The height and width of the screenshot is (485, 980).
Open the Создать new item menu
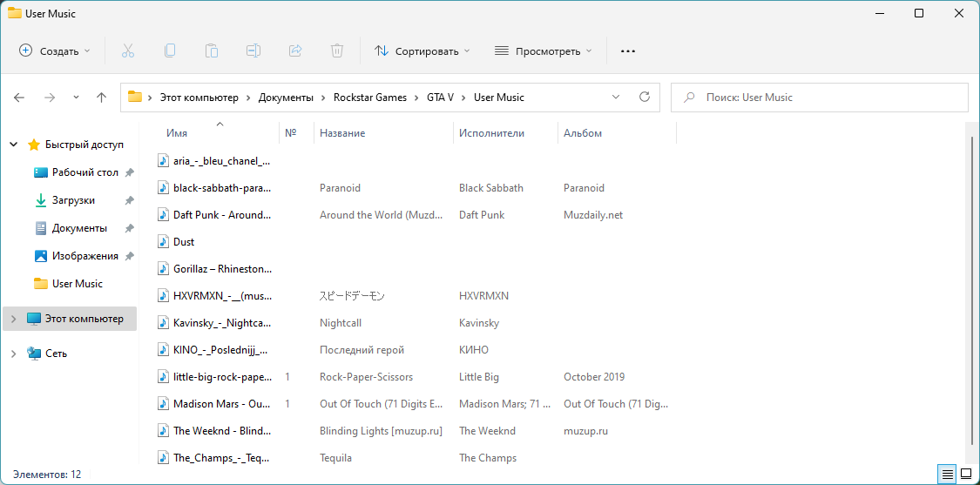coord(55,51)
